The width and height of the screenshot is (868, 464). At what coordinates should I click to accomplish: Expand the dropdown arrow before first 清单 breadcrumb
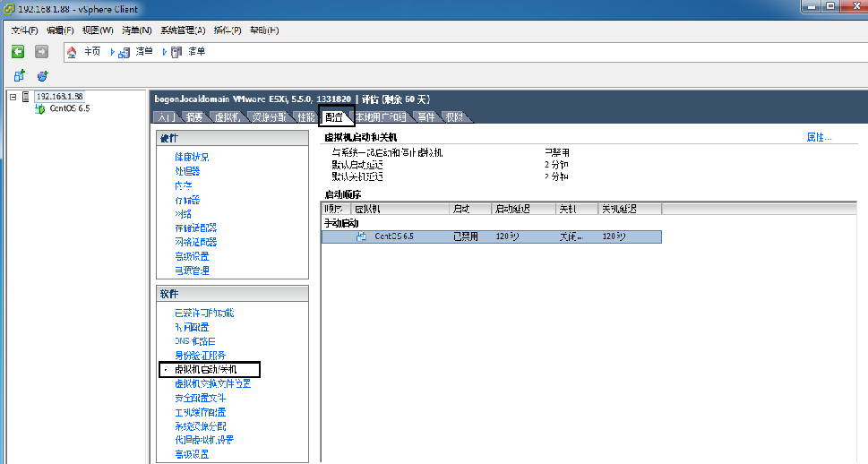(112, 52)
